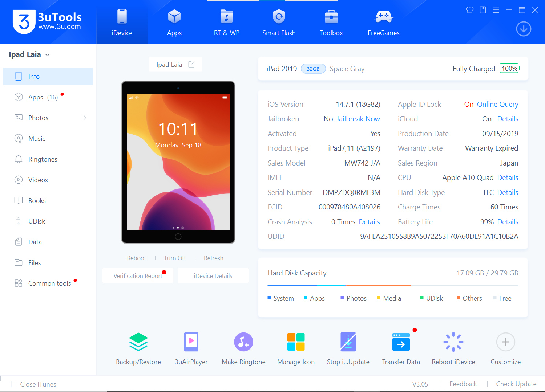The image size is (545, 392).
Task: Click the Reboot iDevice tool
Action: pyautogui.click(x=453, y=348)
